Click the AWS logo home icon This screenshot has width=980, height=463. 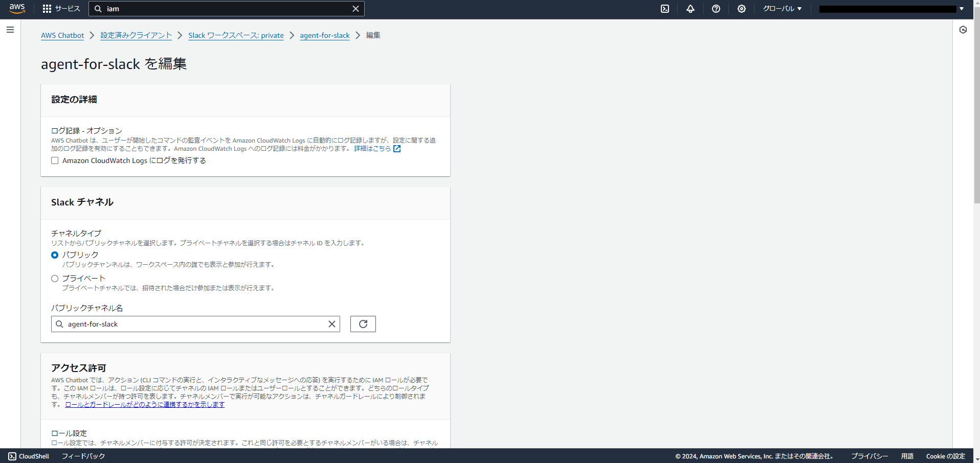pos(17,9)
